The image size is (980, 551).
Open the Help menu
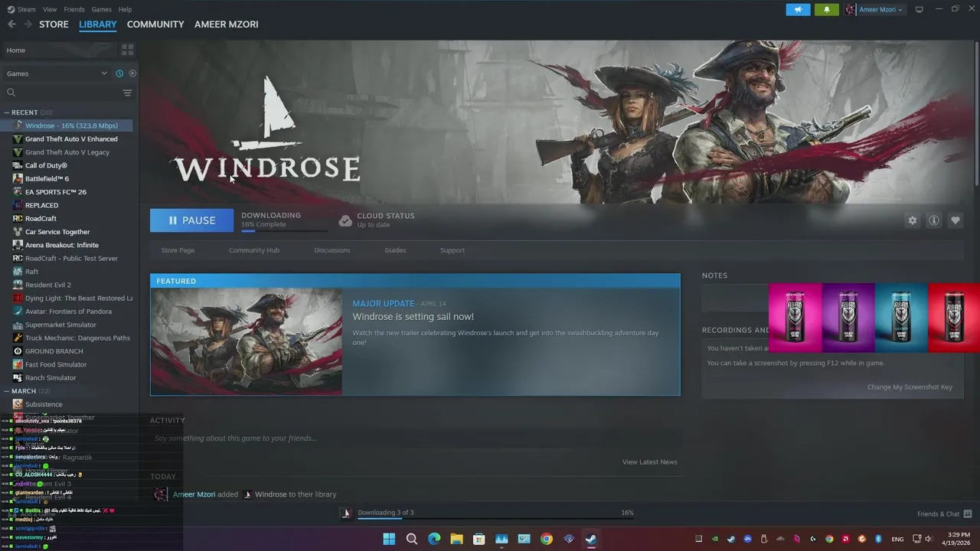125,9
